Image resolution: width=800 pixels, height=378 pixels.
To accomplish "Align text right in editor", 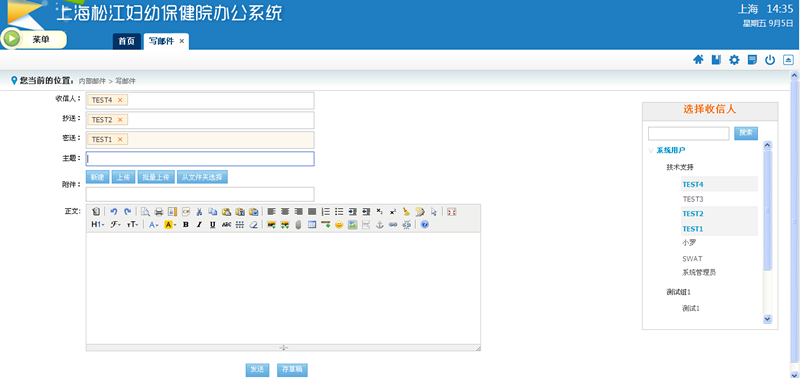I will pos(298,212).
